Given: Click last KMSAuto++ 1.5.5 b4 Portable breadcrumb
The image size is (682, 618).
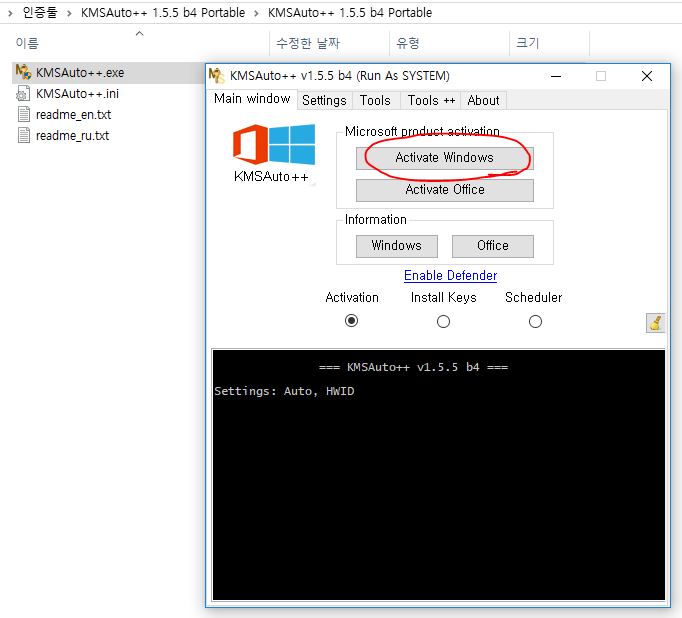Looking at the screenshot, I should 350,13.
